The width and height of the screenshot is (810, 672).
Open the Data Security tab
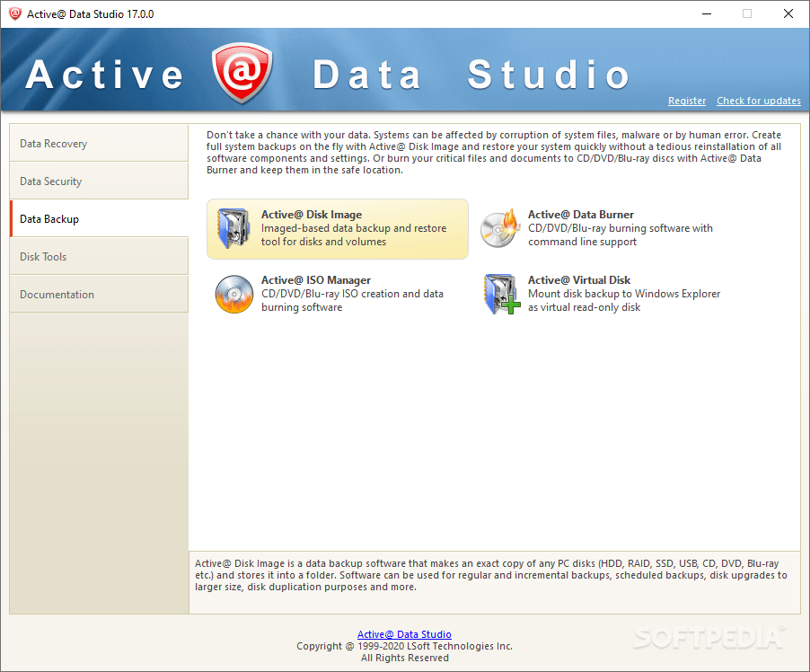pos(99,181)
